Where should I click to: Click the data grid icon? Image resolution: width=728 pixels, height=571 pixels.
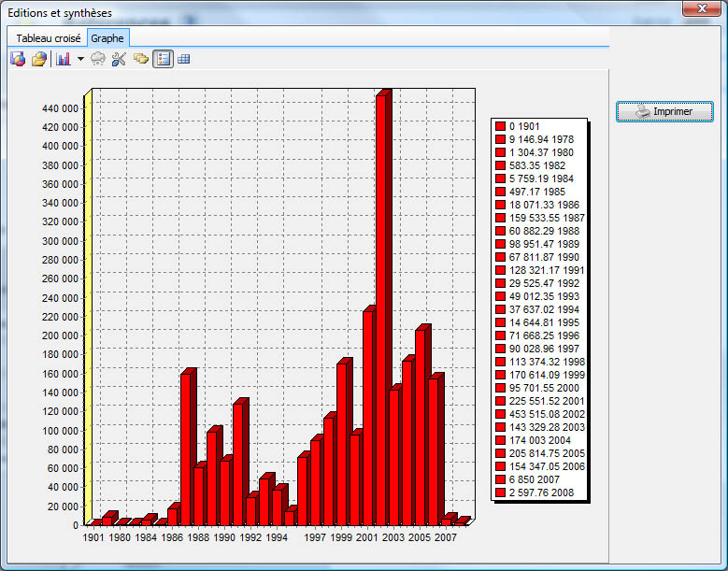point(184,59)
